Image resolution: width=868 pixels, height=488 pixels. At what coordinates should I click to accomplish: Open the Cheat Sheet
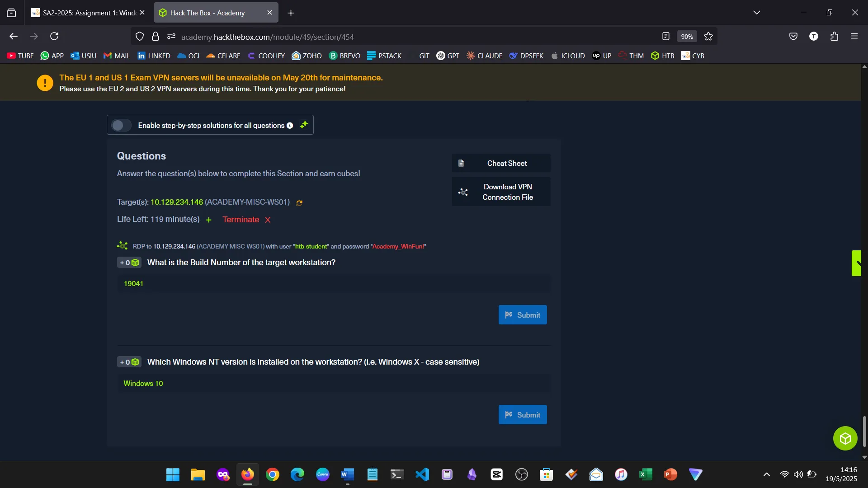[501, 163]
